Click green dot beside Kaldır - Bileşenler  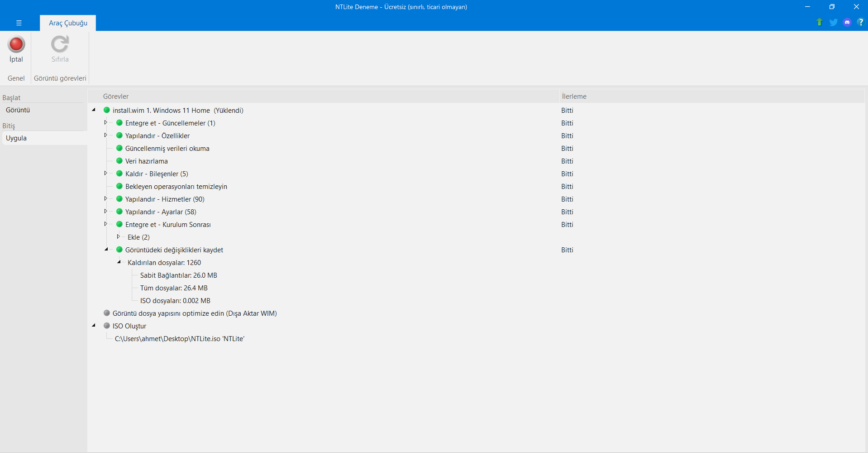pos(119,173)
